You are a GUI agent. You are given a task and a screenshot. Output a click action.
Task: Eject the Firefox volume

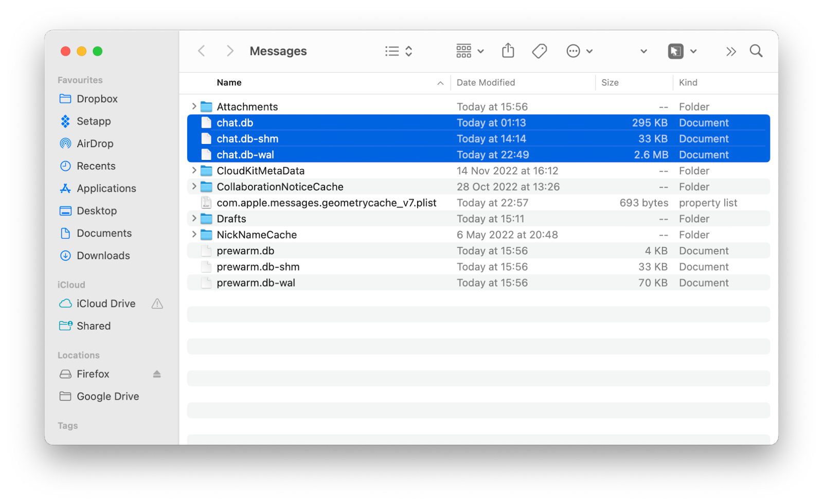click(x=156, y=374)
